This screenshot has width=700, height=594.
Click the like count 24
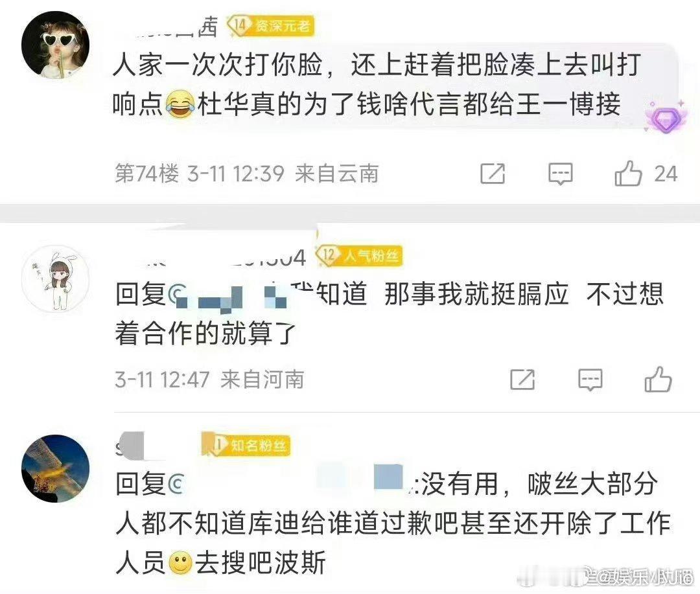(x=666, y=174)
